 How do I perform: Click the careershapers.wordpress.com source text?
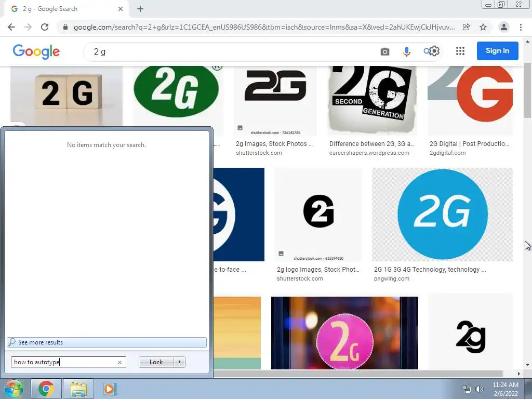[369, 153]
